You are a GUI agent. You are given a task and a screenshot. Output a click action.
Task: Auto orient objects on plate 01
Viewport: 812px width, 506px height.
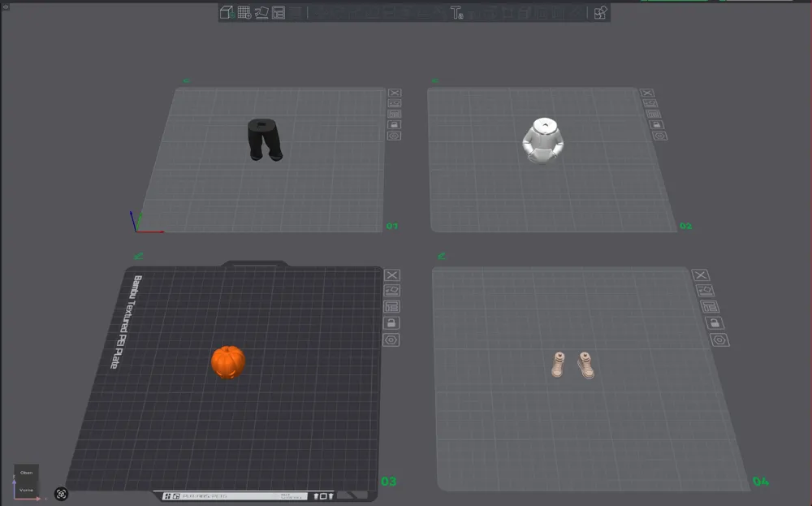pyautogui.click(x=395, y=103)
